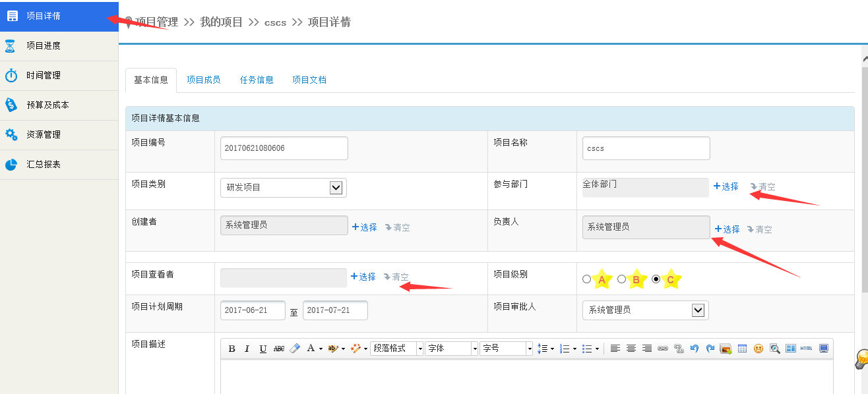
Task: Select project level B radio button
Action: (x=621, y=279)
